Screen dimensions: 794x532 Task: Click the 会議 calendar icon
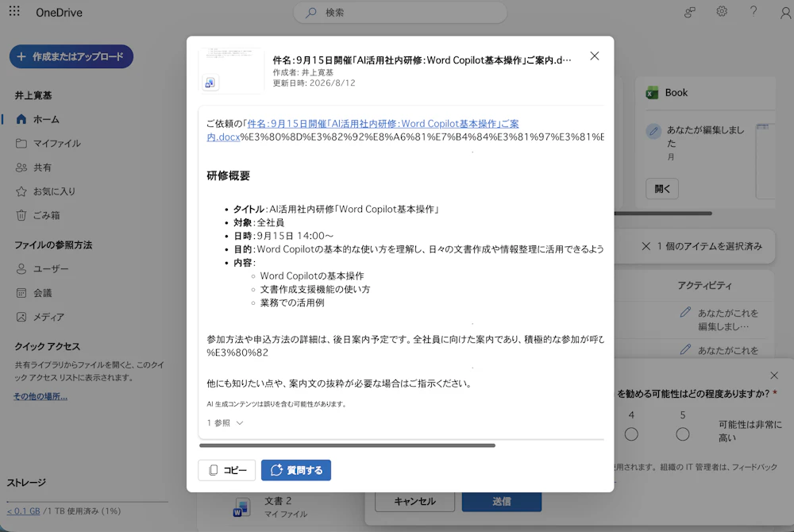pos(21,292)
